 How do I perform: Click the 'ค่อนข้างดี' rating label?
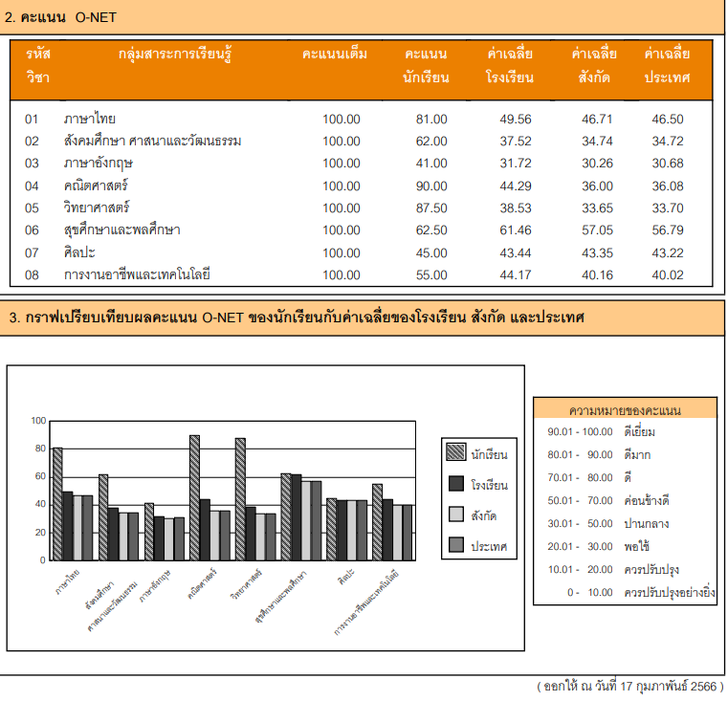[x=647, y=500]
